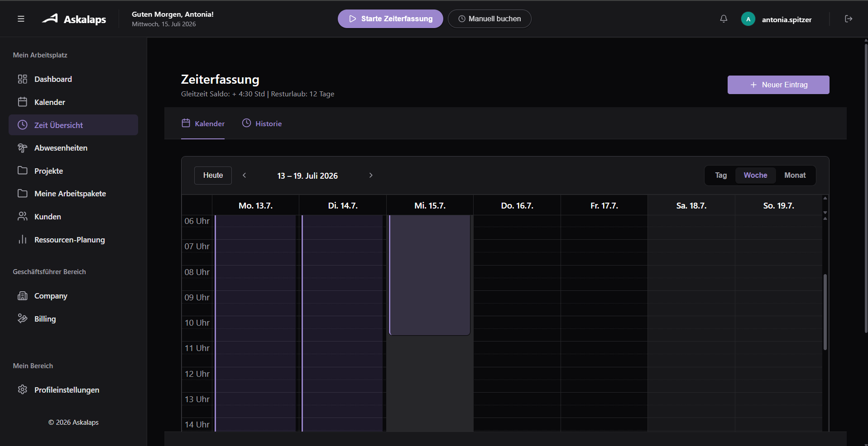
Task: Open Projekte in the sidebar
Action: tap(73, 171)
